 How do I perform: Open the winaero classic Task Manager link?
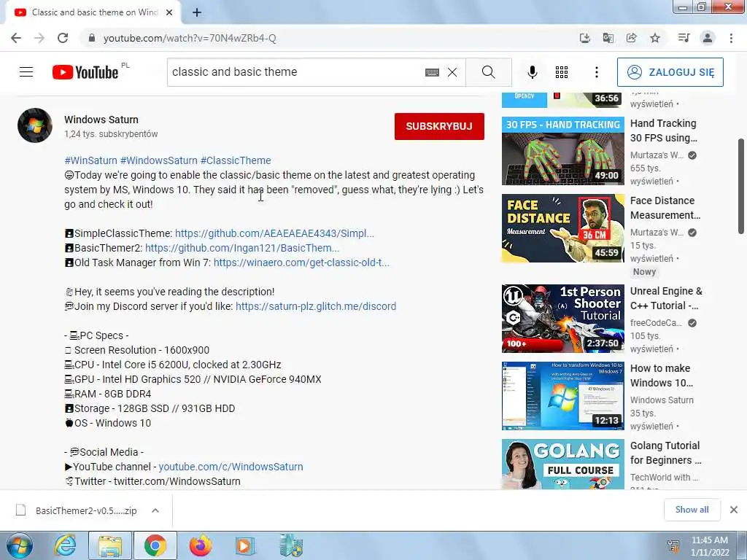(301, 262)
